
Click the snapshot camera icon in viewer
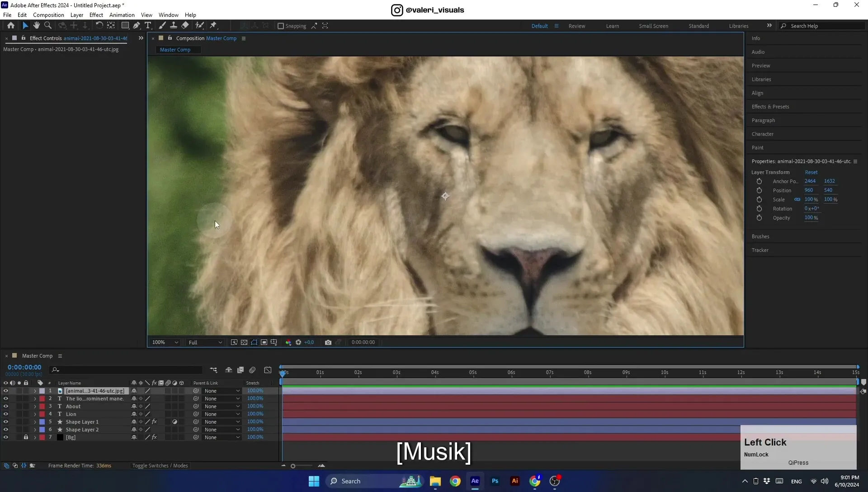pyautogui.click(x=328, y=342)
